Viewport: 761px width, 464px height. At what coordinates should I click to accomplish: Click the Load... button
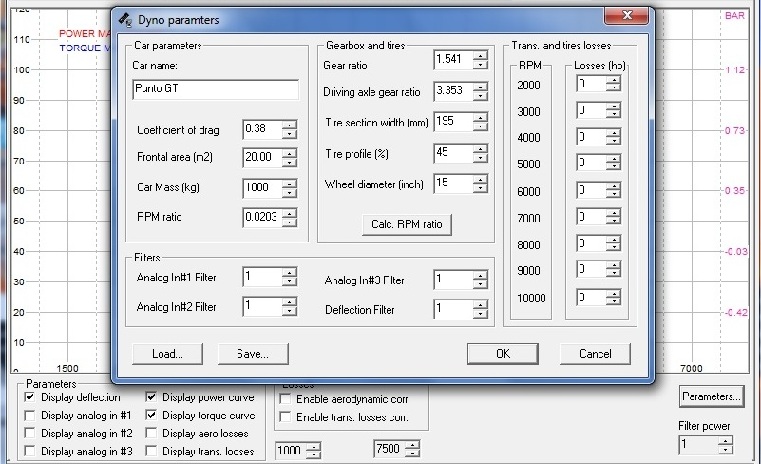point(167,353)
